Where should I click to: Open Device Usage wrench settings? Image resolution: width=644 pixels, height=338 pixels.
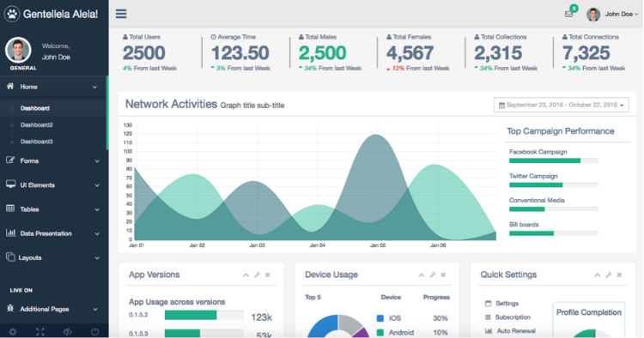point(433,275)
